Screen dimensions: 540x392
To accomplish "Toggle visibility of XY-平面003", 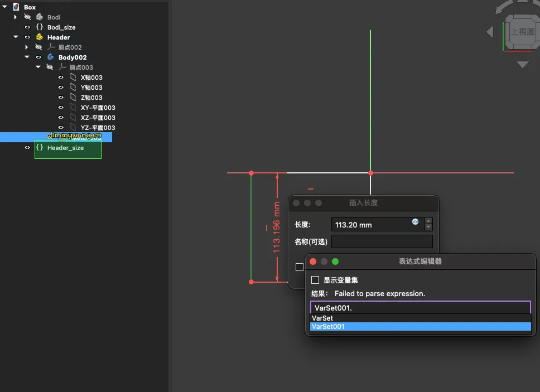I will 61,108.
